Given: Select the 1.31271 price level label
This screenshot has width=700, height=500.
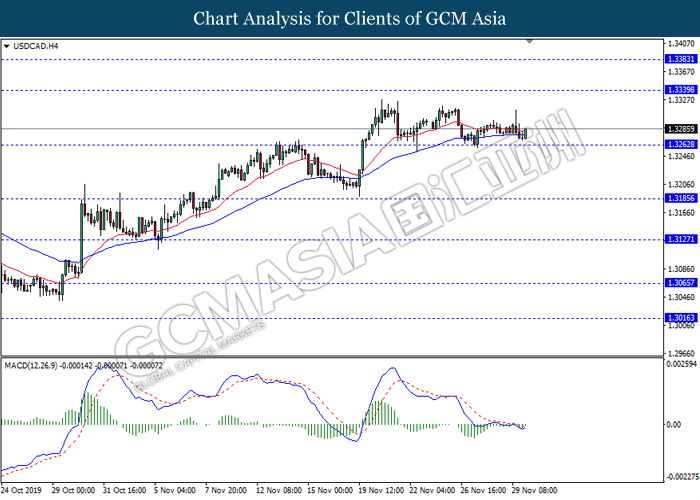Looking at the screenshot, I should pos(681,240).
